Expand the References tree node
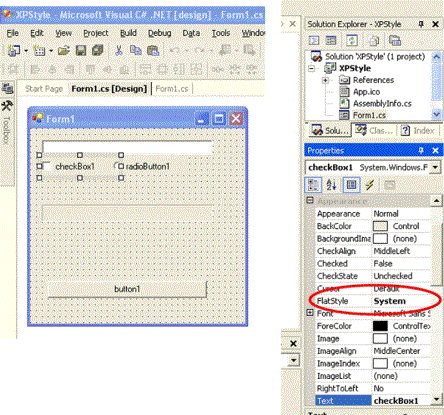This screenshot has height=415, width=444. (x=325, y=80)
